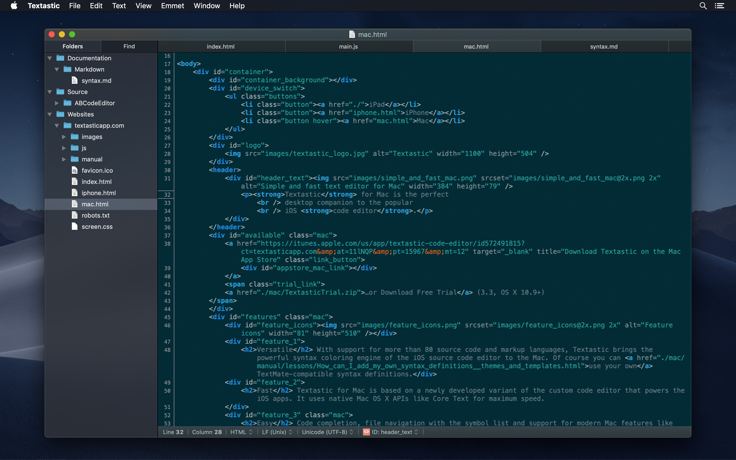Collapse the Websites folder
Screen dimensions: 736x460
tap(49, 115)
